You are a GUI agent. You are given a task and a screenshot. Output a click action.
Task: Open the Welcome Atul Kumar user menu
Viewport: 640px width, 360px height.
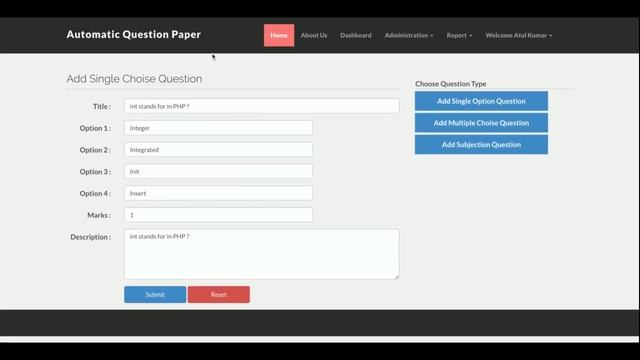coord(519,35)
